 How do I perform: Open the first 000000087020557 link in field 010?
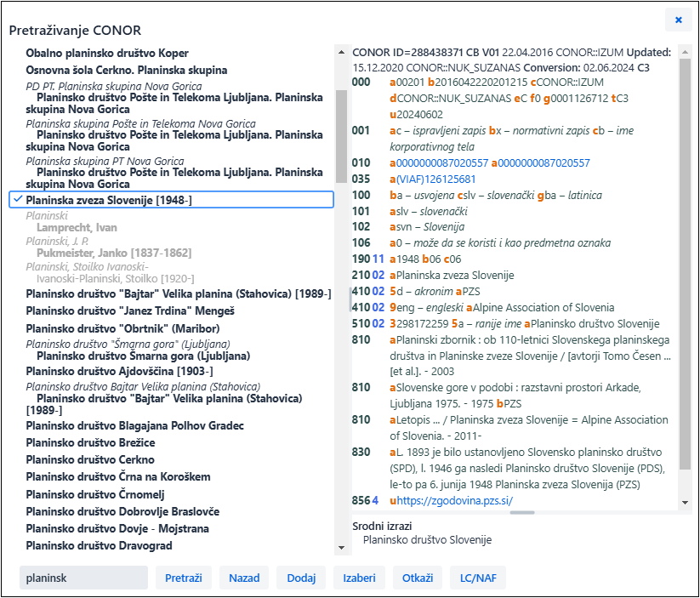[x=442, y=163]
